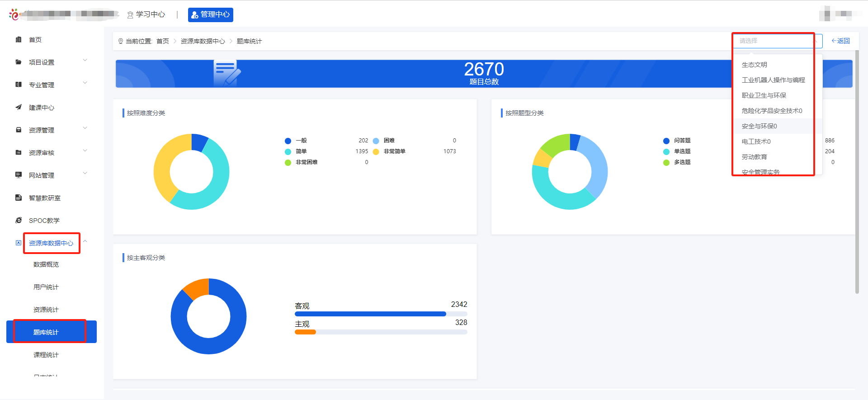Screen dimensions: 868x400
Task: Click the monitor icon beside 网站管理
Action: [x=19, y=175]
